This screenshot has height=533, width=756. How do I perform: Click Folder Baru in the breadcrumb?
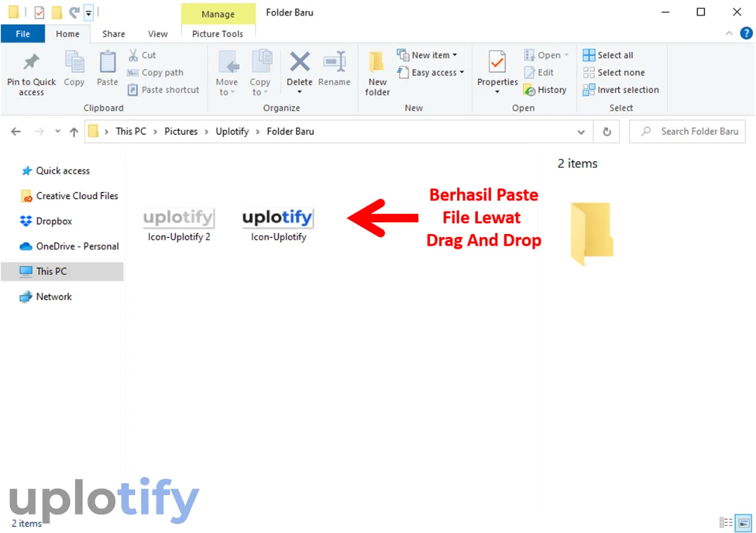tap(291, 131)
